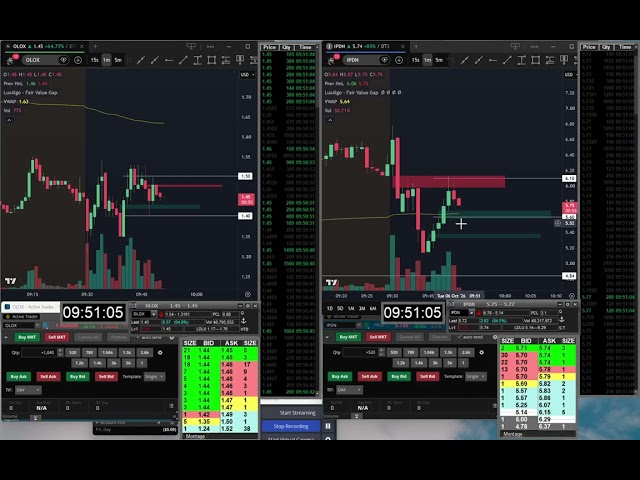Open USD currency dropdown on IPDN chart

point(569,75)
